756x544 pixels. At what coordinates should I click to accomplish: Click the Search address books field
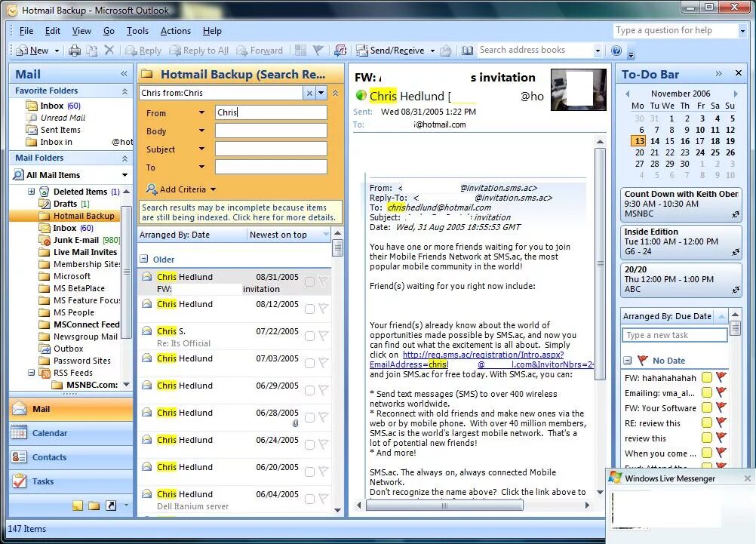pos(534,50)
